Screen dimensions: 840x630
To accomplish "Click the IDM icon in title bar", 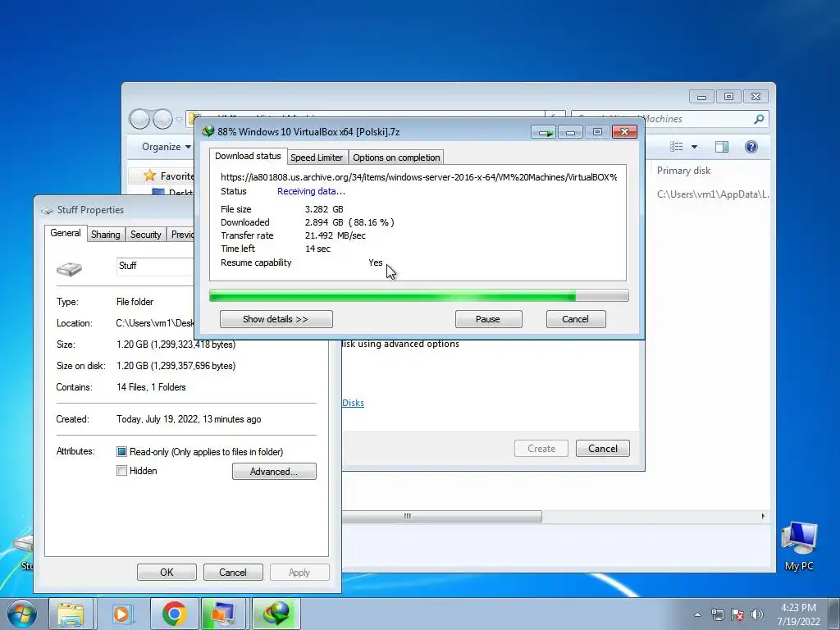I will [208, 132].
